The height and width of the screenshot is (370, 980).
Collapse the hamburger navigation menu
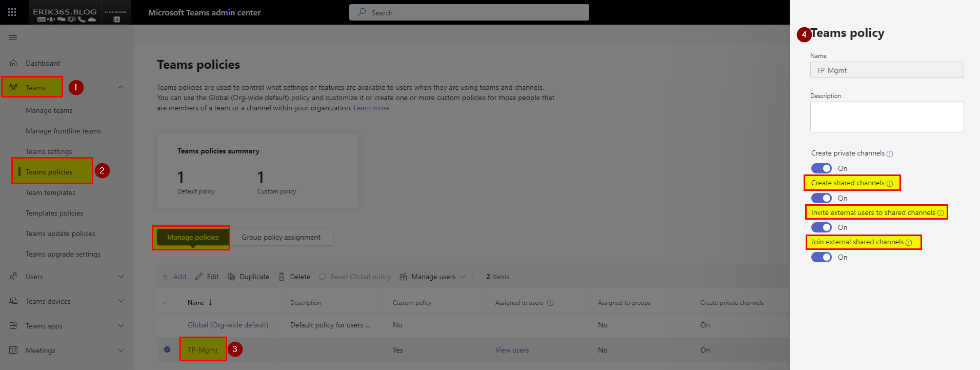coord(13,37)
